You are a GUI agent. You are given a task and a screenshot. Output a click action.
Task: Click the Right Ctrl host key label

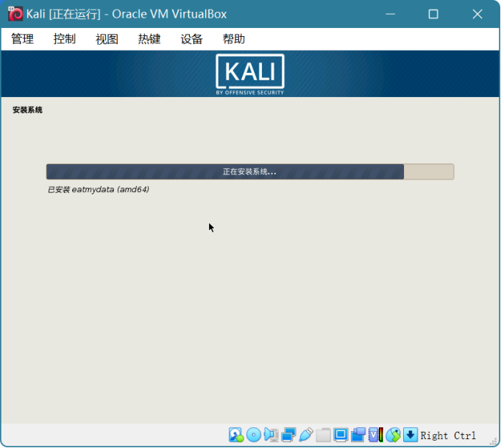coord(448,435)
